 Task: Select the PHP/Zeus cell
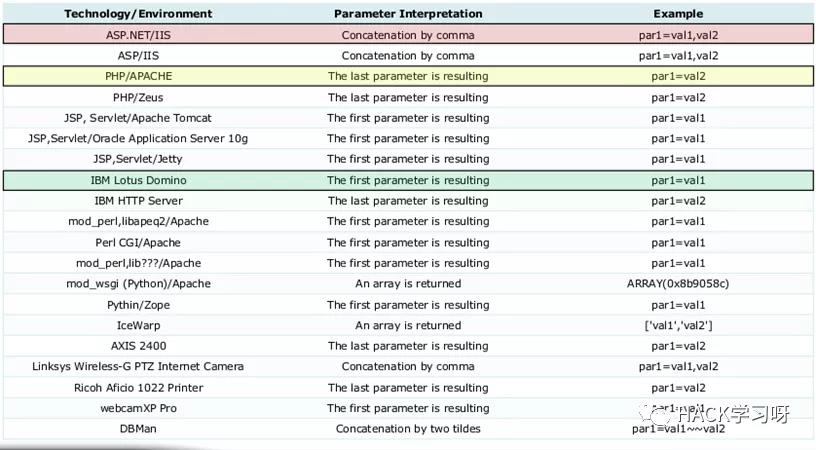138,97
